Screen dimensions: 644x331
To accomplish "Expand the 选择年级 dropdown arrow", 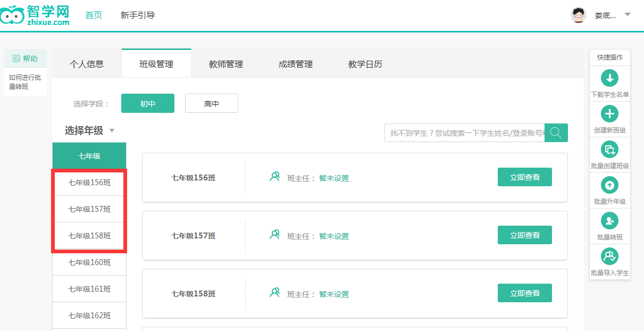I will click(x=112, y=131).
